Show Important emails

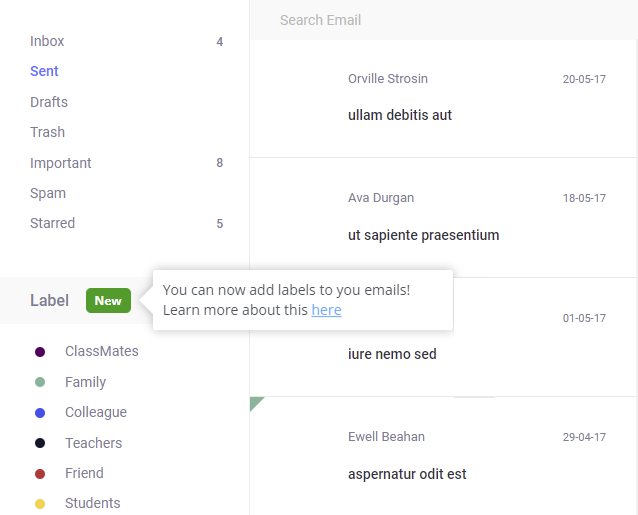pos(61,163)
